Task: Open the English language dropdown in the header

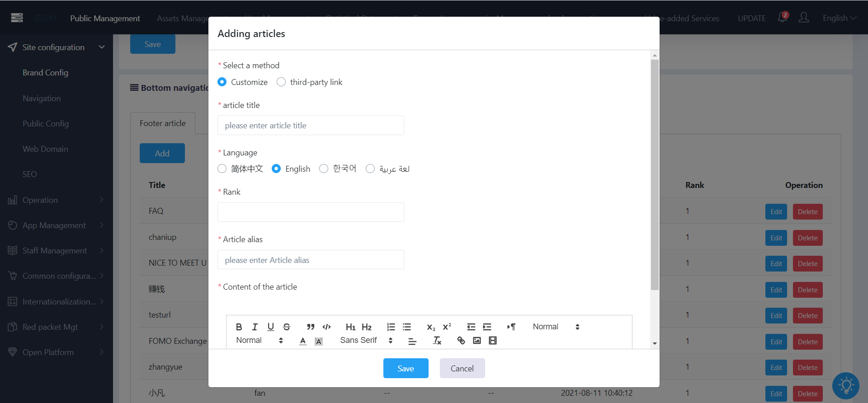Action: pyautogui.click(x=839, y=18)
